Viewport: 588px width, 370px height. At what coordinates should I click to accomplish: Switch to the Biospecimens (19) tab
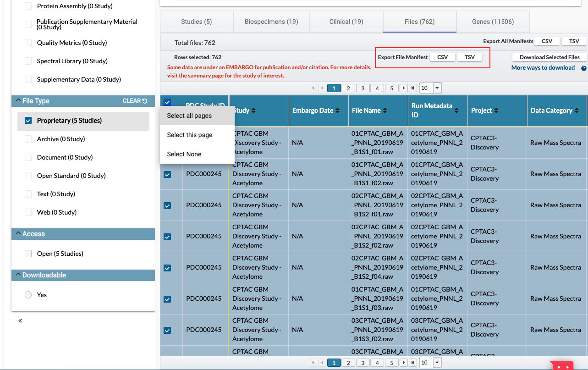point(271,22)
